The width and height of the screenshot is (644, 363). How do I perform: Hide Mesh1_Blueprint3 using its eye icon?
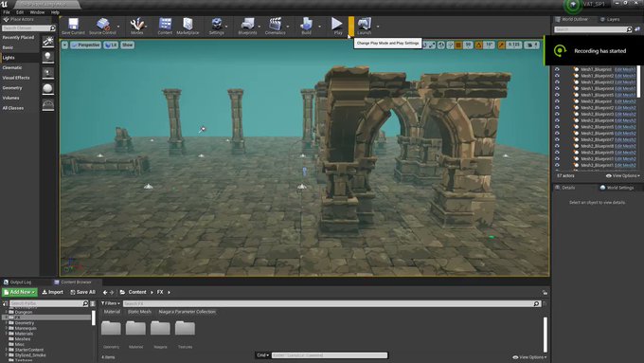557,82
